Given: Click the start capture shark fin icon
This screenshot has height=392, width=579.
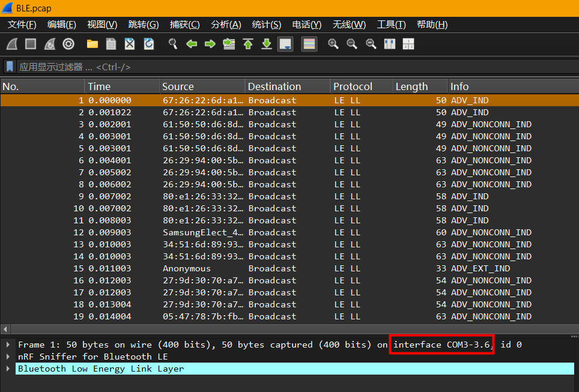Looking at the screenshot, I should (12, 44).
